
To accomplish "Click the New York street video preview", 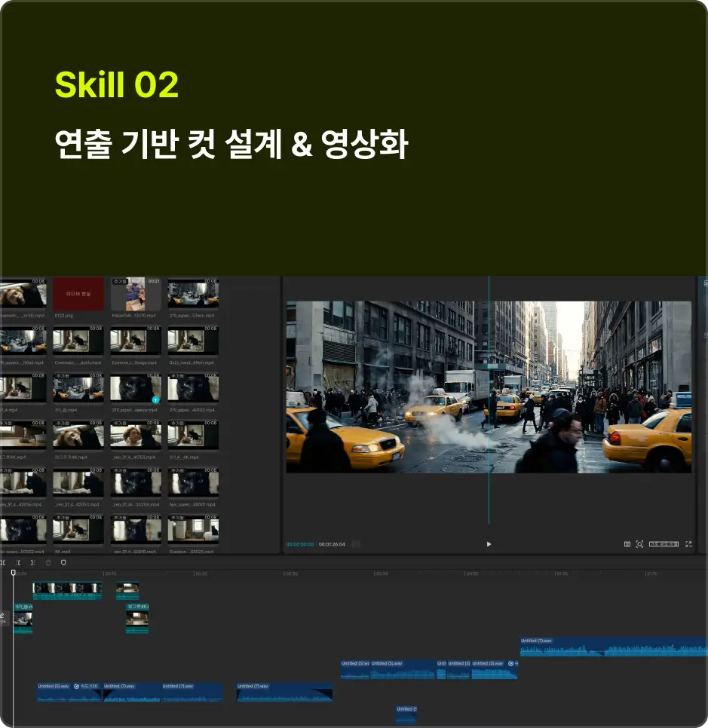I will 489,387.
